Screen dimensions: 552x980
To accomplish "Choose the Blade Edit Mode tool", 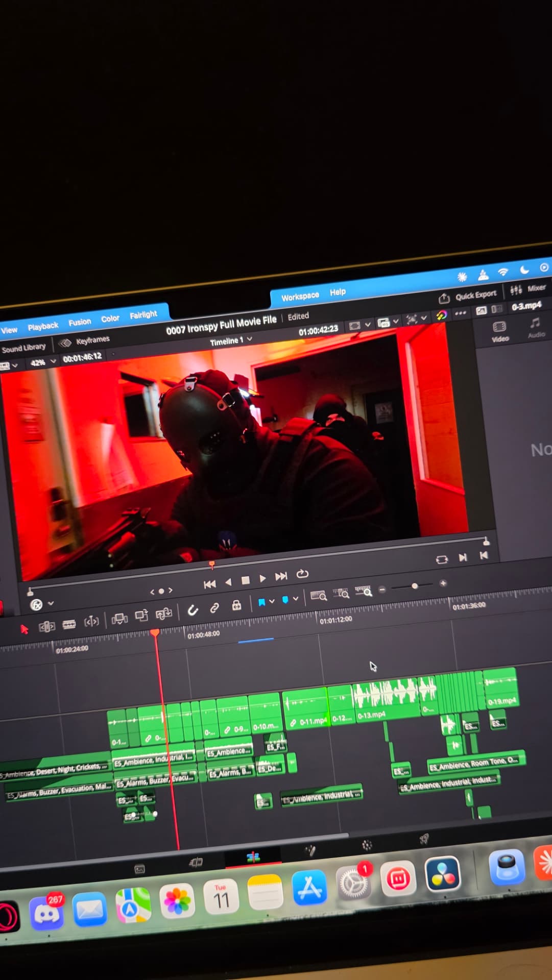I will tap(69, 624).
